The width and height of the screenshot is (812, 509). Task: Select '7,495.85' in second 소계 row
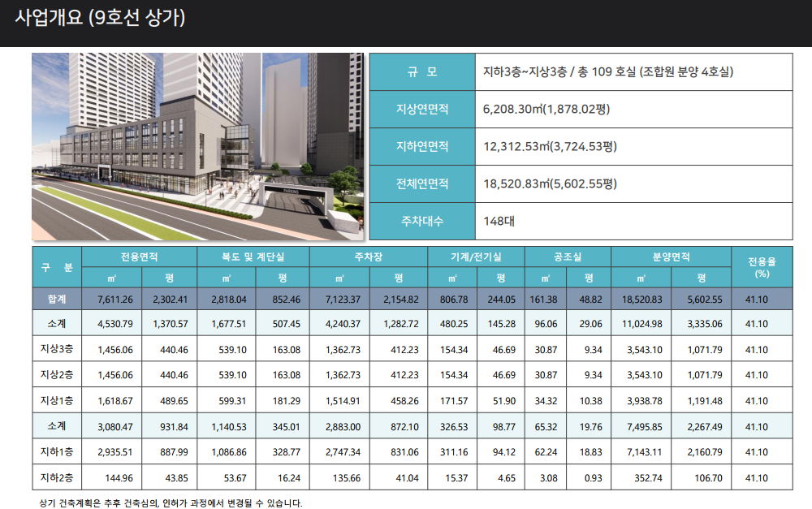tap(645, 427)
